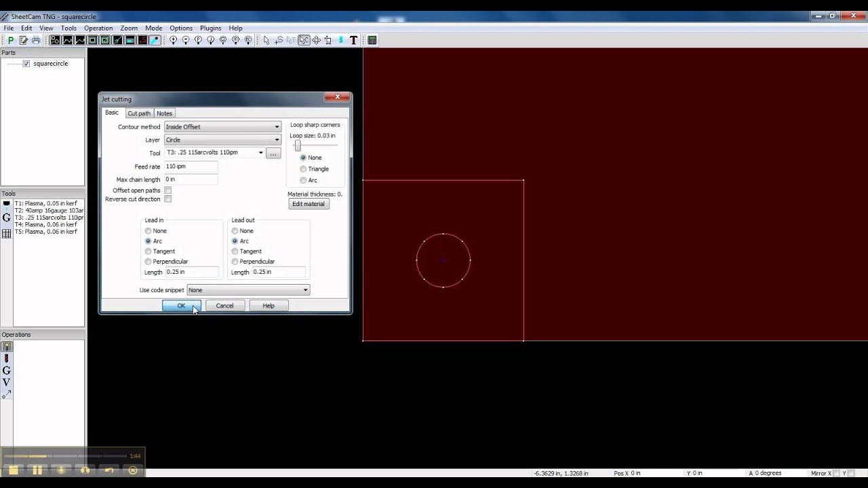868x488 pixels.
Task: Select the four-arrow move mode icon
Action: [x=316, y=40]
